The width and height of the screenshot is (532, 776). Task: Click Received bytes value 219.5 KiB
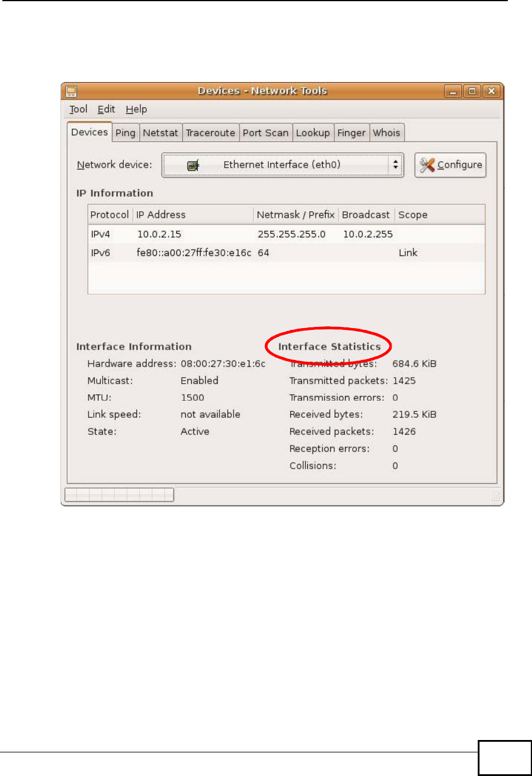pos(414,414)
